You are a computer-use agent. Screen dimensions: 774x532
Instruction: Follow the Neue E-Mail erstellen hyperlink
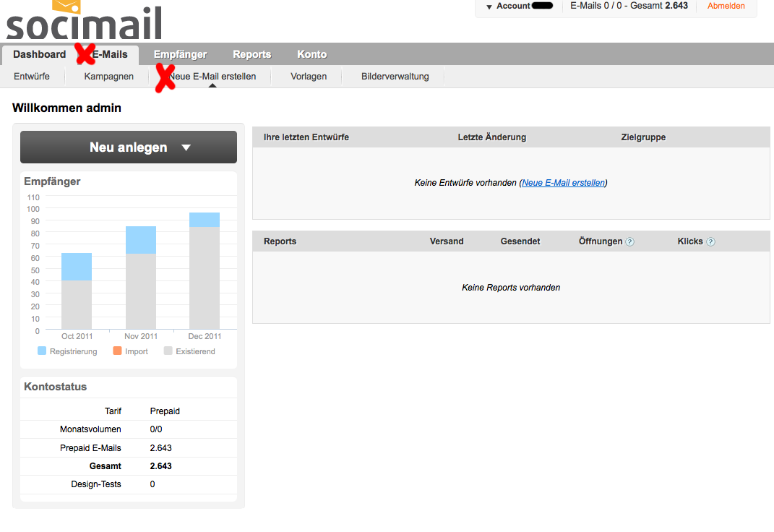[x=563, y=183]
